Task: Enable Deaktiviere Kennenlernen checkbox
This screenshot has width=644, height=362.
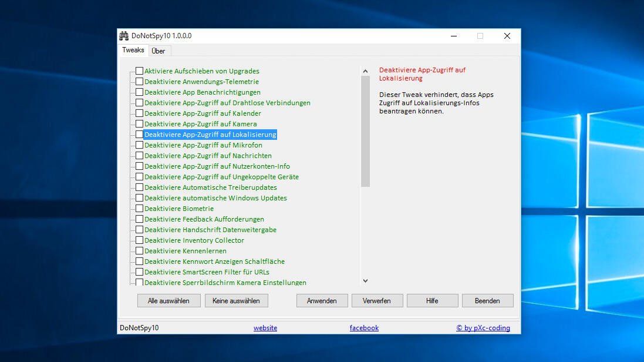Action: tap(140, 251)
